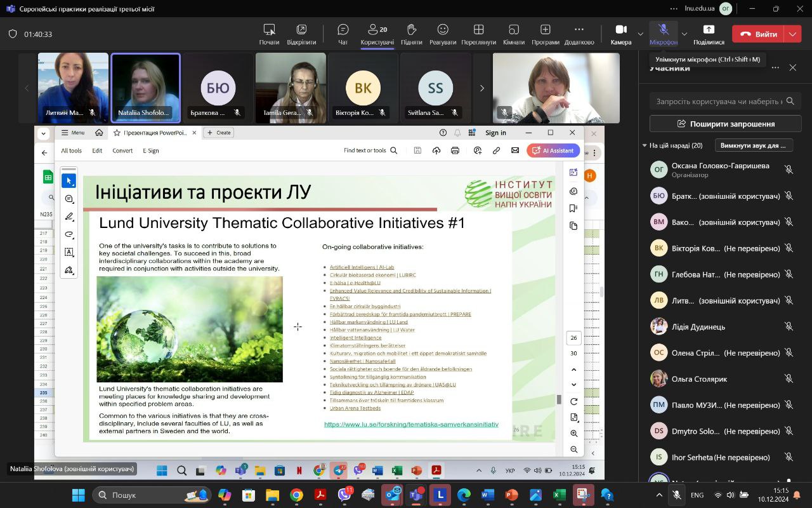The height and width of the screenshot is (508, 812).
Task: Toggle mic icon for Ihor Serheta
Action: click(x=789, y=457)
